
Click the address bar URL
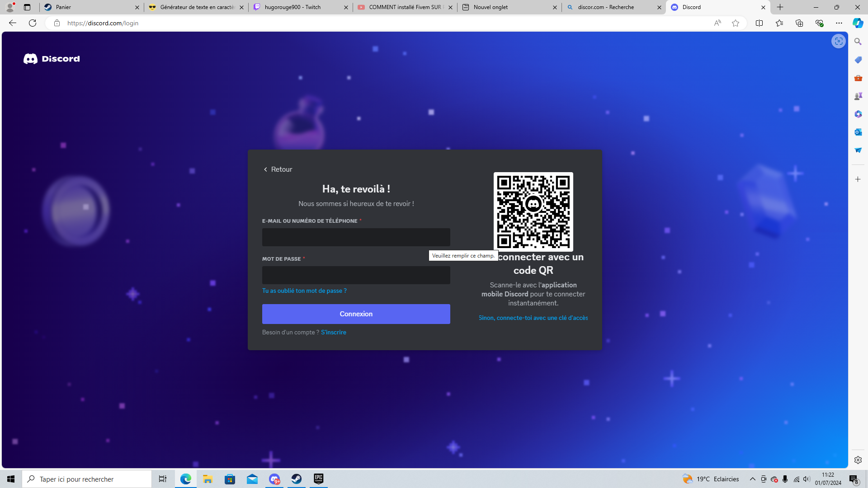click(x=103, y=23)
